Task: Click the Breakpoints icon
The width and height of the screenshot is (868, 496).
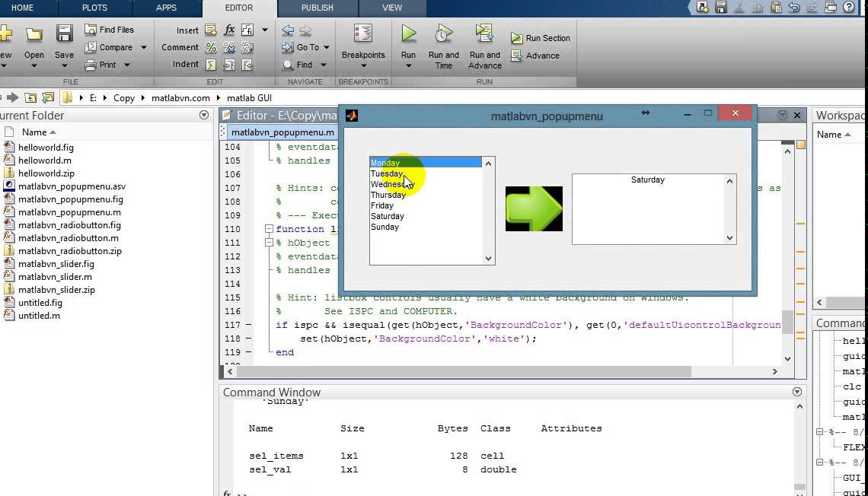Action: pyautogui.click(x=363, y=33)
